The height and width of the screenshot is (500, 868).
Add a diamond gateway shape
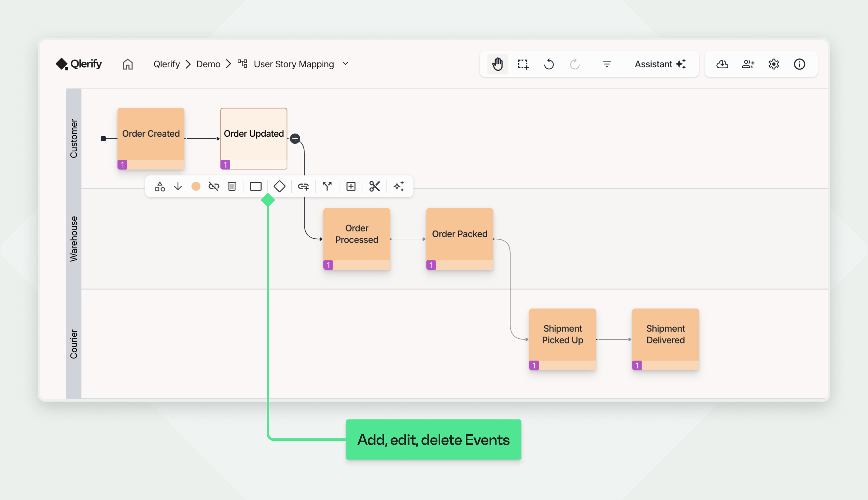(x=280, y=186)
